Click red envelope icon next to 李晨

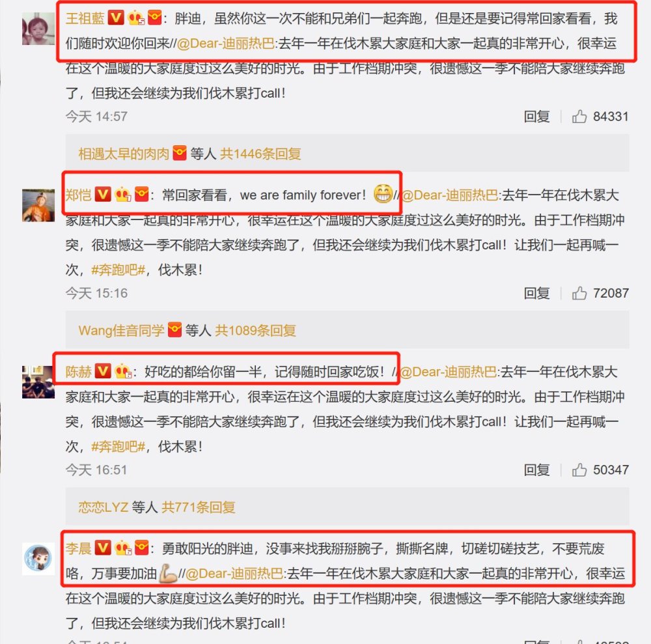pyautogui.click(x=142, y=548)
